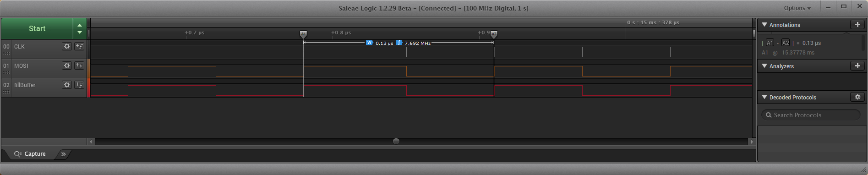This screenshot has width=868, height=175.
Task: Select the fillBuffer channel label
Action: click(25, 85)
